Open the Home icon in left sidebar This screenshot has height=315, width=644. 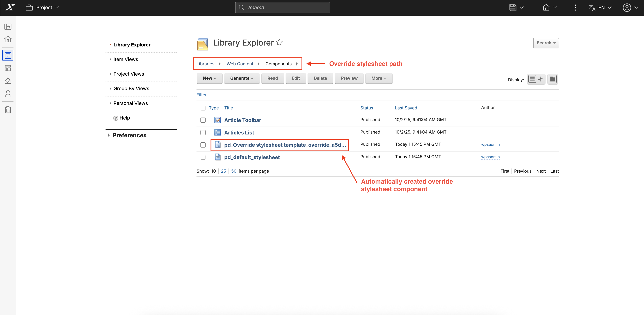click(x=8, y=39)
